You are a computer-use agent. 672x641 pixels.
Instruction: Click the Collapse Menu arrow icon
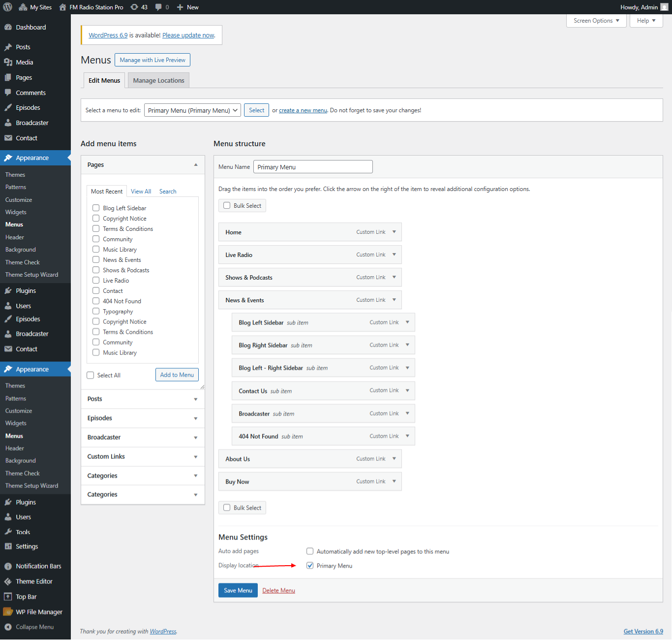tap(8, 627)
